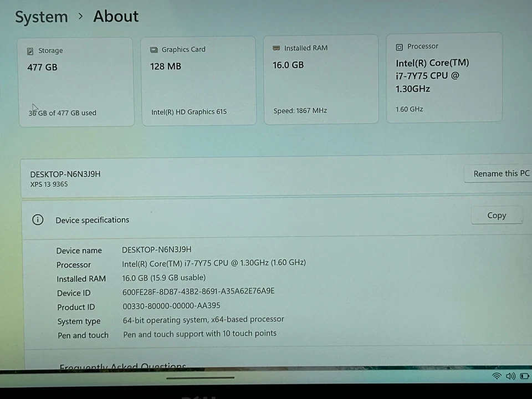Screen dimensions: 532x399
Task: Click the Installed RAM memory icon
Action: coord(277,48)
